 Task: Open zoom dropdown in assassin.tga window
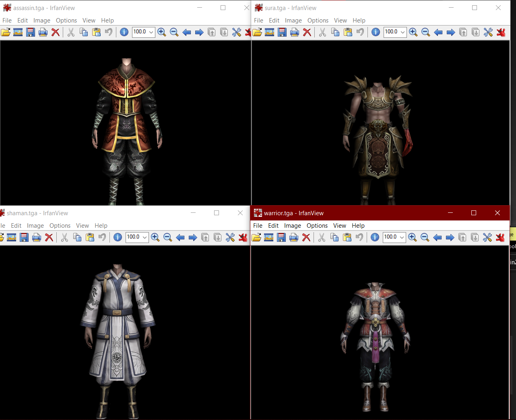tap(151, 32)
